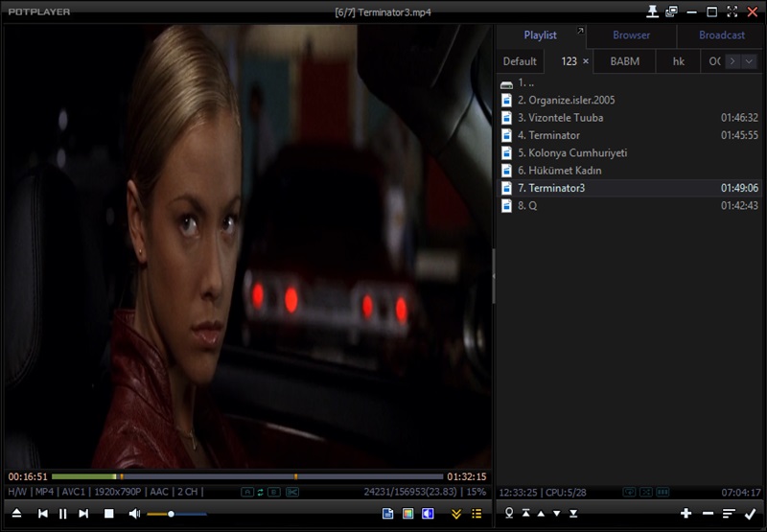Select '6. Hükümet Kadın' in playlist
The height and width of the screenshot is (532, 767).
630,171
